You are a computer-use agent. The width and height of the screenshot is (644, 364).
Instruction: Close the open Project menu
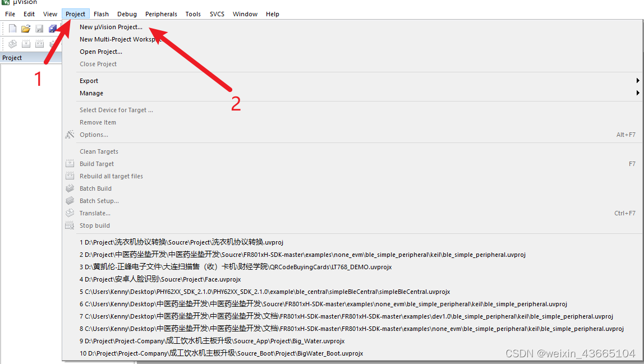(x=76, y=14)
